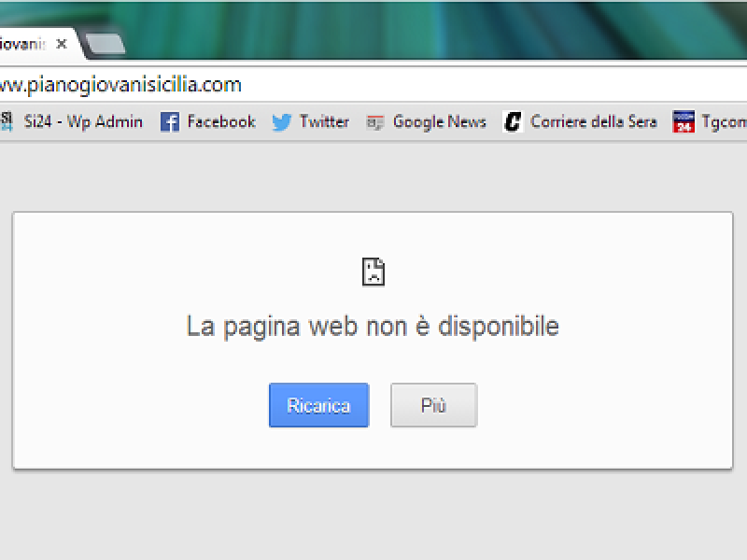This screenshot has height=560, width=747.
Task: Click the sad page error icon
Action: point(373,272)
